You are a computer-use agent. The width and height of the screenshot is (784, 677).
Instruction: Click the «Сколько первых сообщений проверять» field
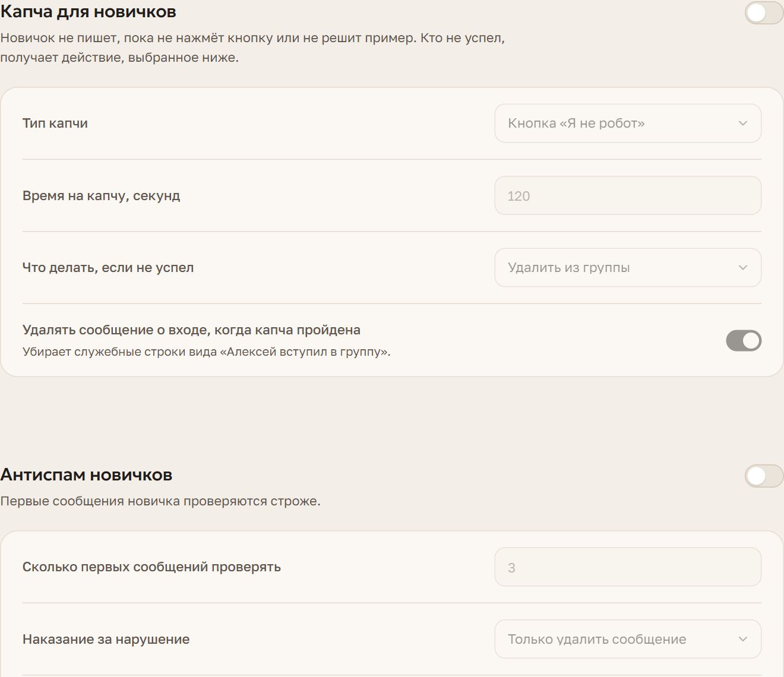[x=628, y=567]
